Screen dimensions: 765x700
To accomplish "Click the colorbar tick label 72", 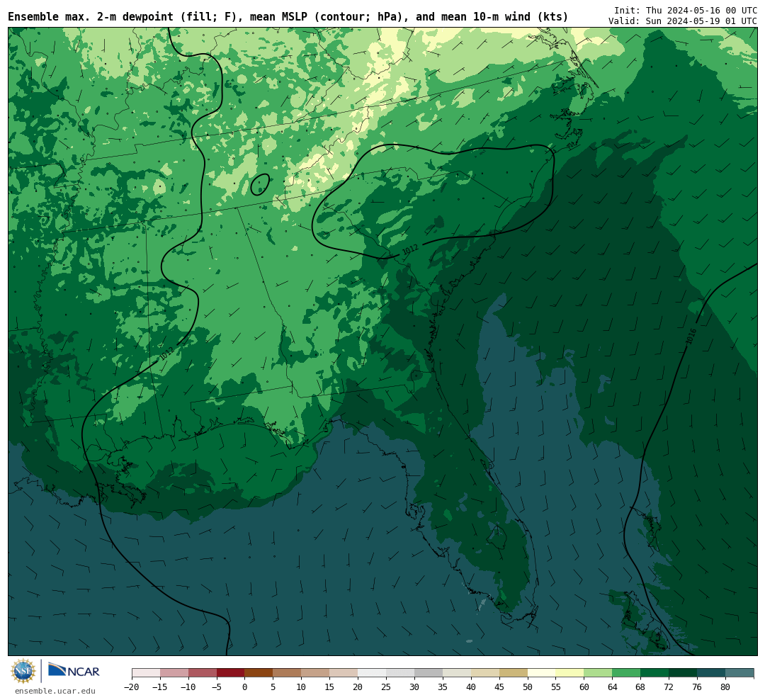I will click(x=669, y=687).
